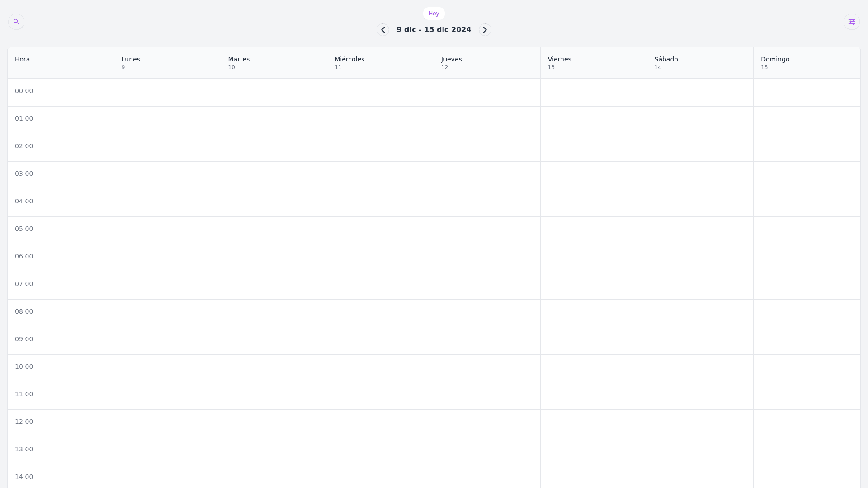
Task: Click the Hora column header
Action: pos(61,63)
